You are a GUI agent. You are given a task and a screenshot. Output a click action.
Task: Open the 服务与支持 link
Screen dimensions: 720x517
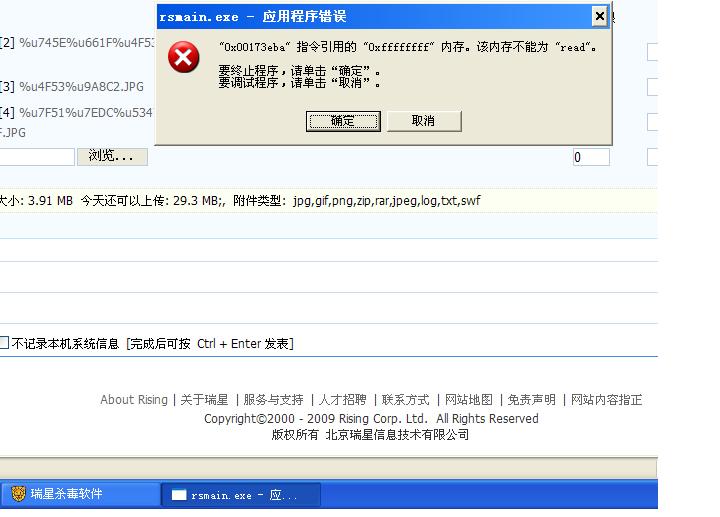coord(274,399)
